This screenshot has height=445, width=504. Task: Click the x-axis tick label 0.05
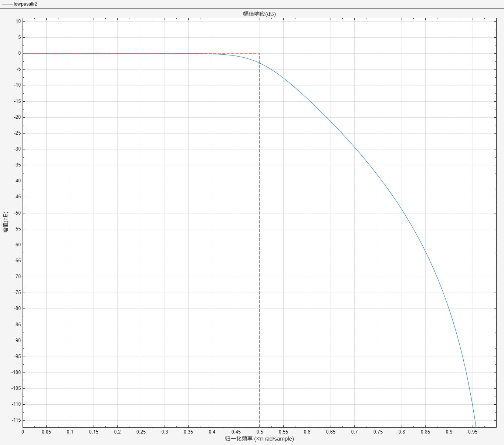click(46, 432)
